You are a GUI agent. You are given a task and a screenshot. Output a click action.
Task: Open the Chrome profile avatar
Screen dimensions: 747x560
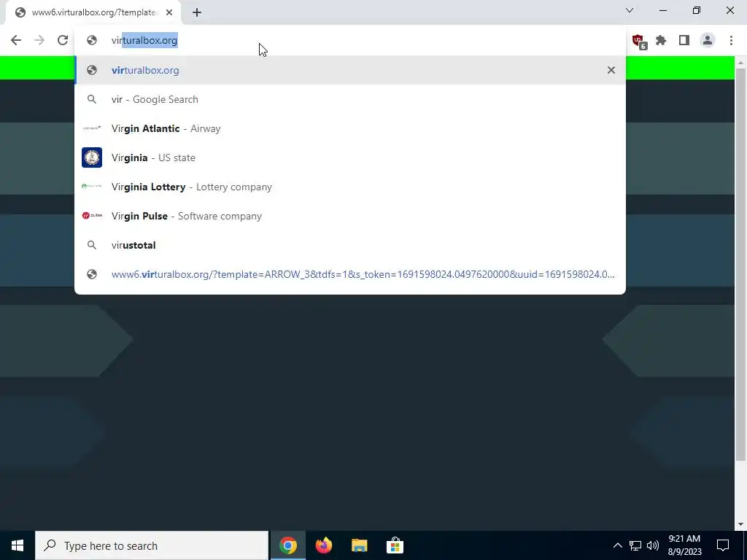pos(708,41)
